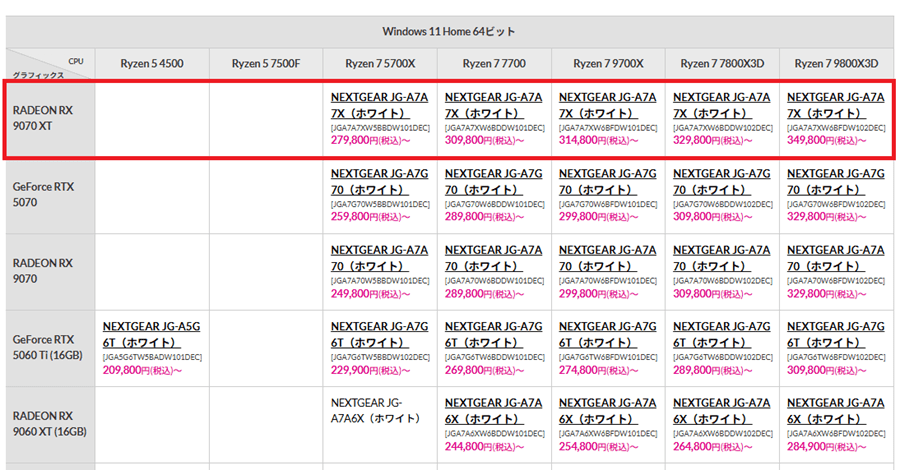Click model code [JGA7A7XW5BBDW101DEC]
Viewport: 900px width, 470px height.
click(380, 128)
